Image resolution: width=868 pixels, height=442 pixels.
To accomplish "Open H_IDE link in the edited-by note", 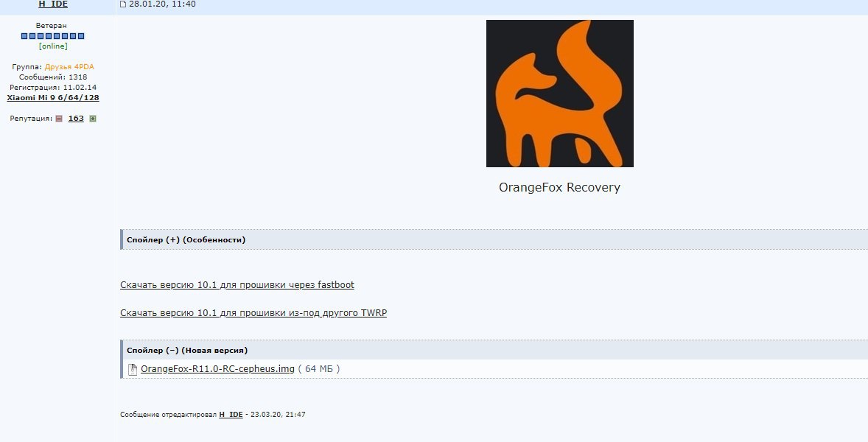I will coord(231,414).
